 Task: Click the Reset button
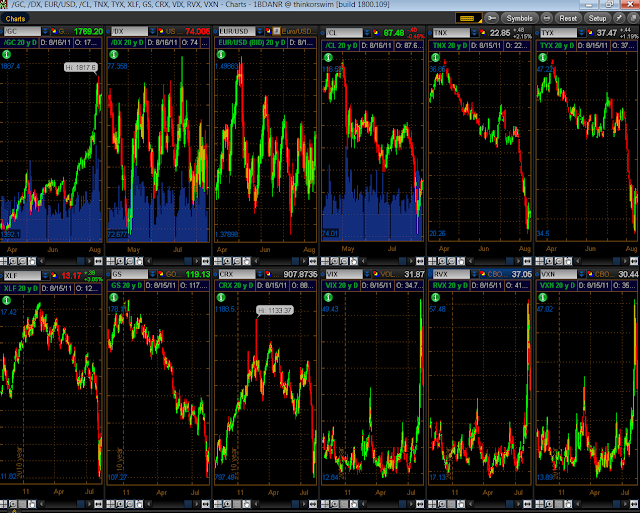tap(568, 18)
